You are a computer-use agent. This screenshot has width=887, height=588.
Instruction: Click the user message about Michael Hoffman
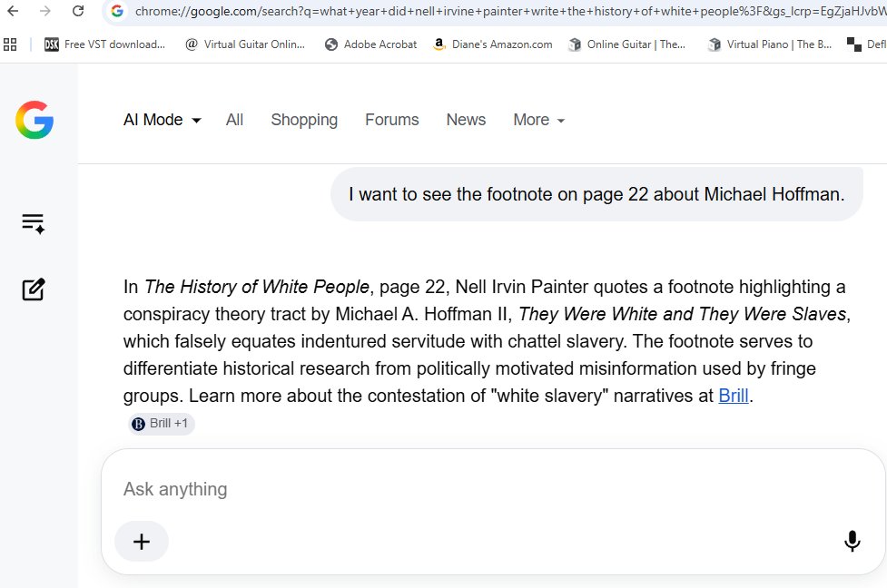click(596, 194)
